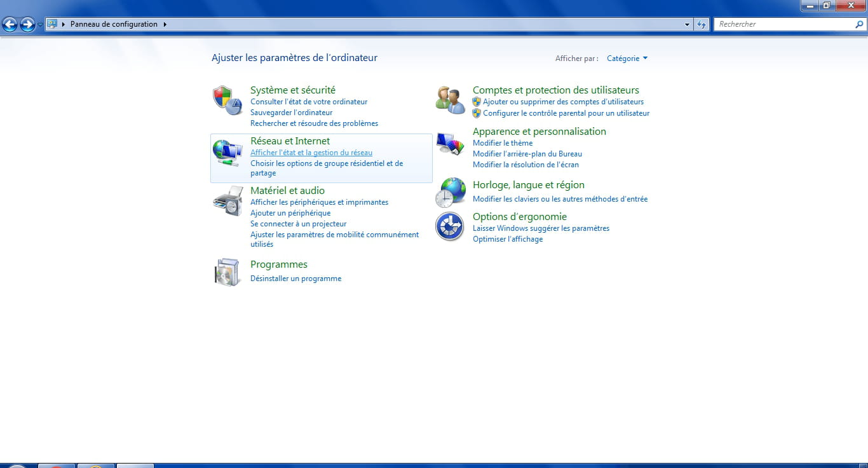Click Ajouter un périphérique link
This screenshot has height=468, width=868.
(290, 213)
